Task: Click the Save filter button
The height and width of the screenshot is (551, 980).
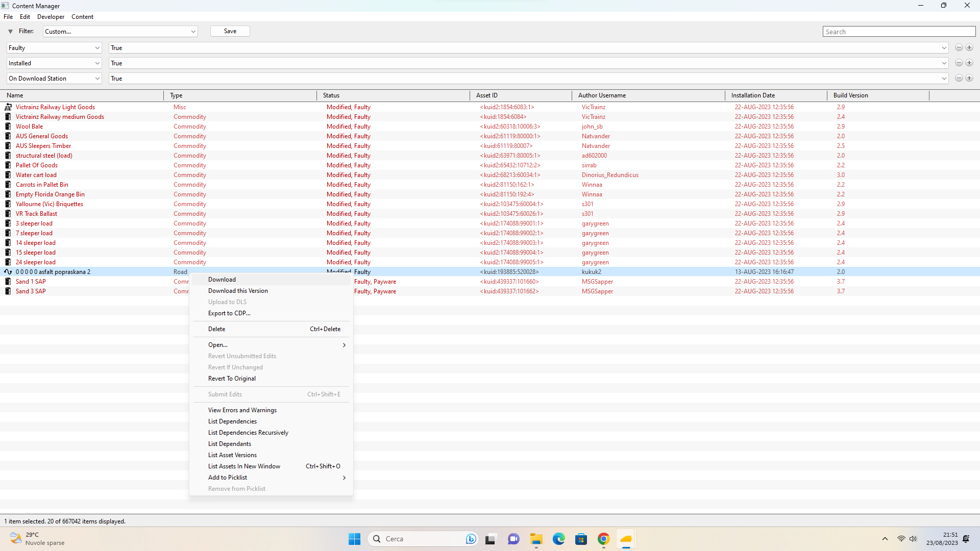Action: point(230,31)
